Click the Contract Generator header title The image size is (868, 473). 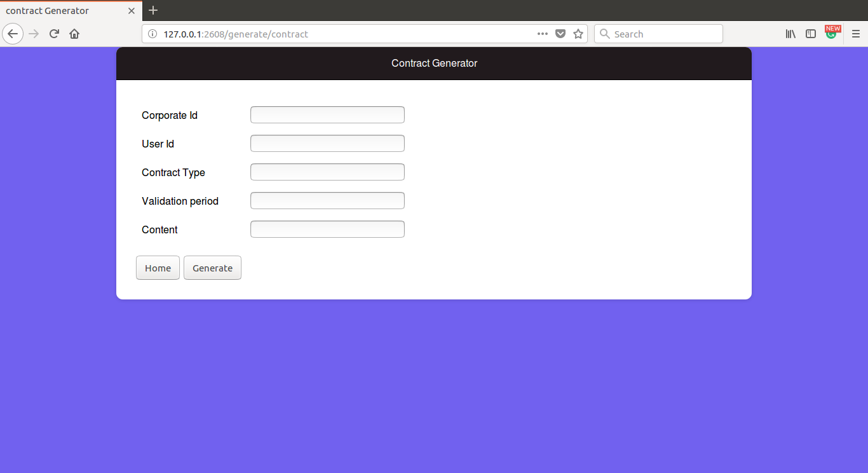pyautogui.click(x=434, y=64)
